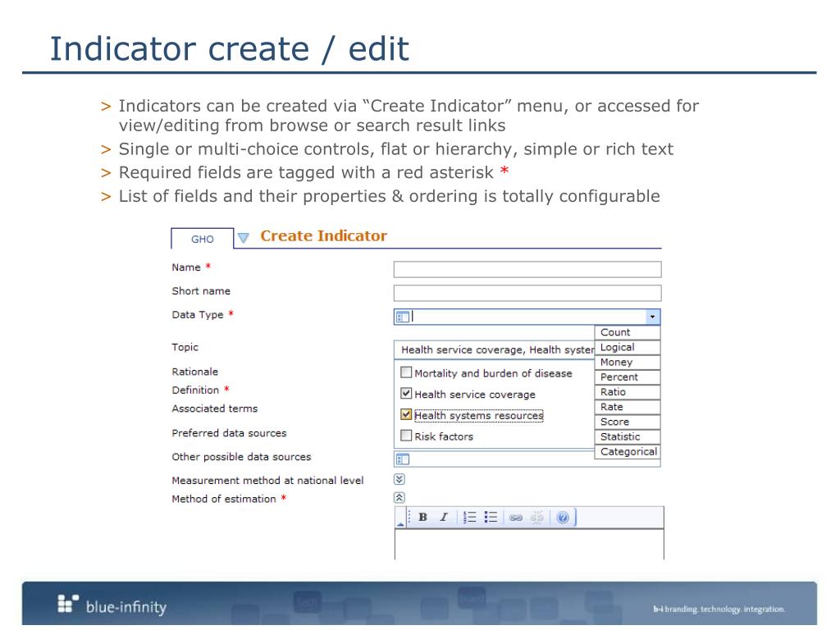This screenshot has height=630, width=840.
Task: Insert a numbered list
Action: tap(469, 517)
